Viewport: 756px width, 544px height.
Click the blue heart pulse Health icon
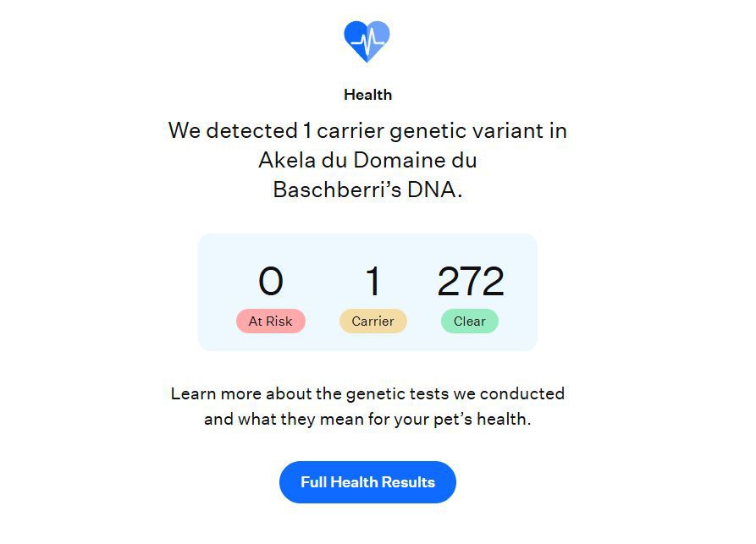[x=367, y=41]
